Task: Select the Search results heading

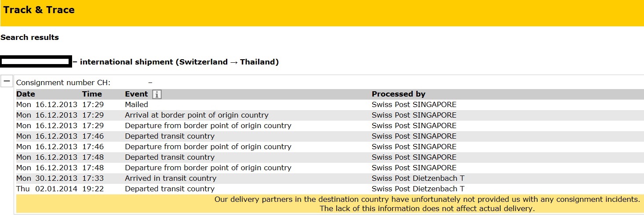Action: point(29,38)
